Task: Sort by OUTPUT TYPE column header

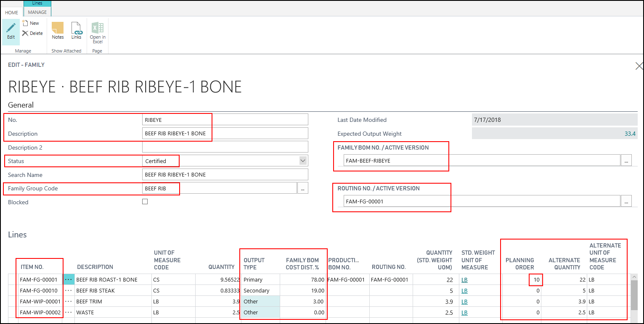Action: click(254, 263)
